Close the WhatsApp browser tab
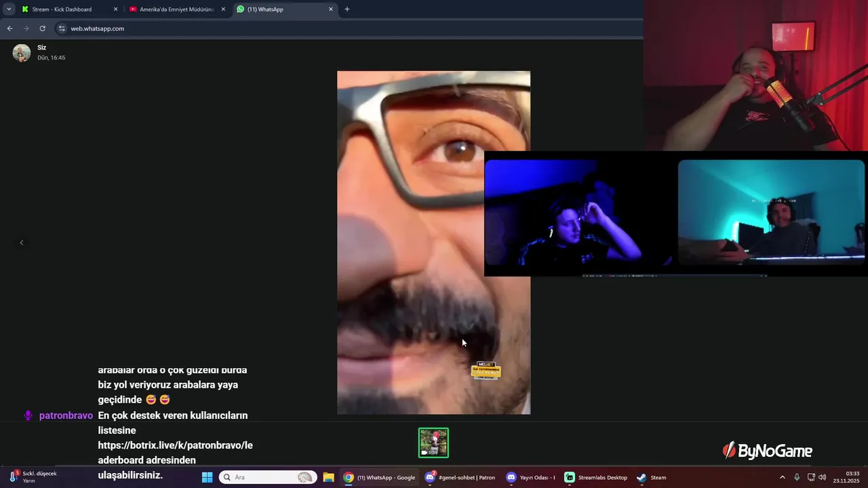 [331, 9]
